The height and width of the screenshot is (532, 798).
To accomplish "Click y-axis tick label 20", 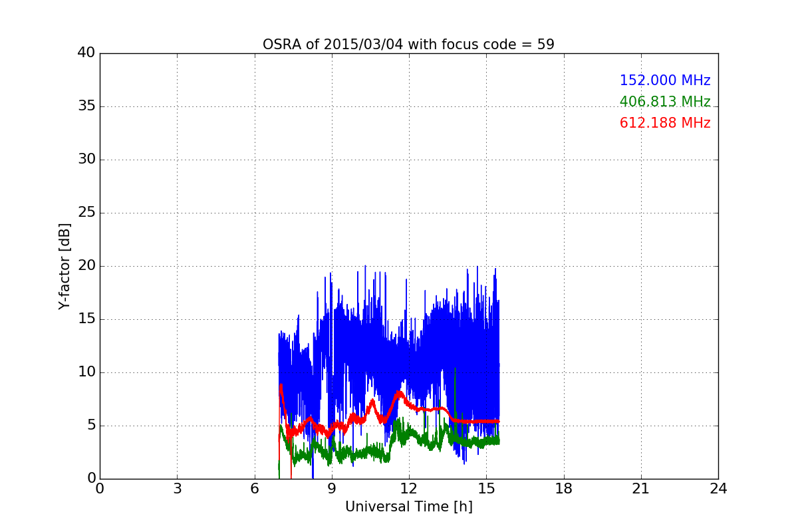I will coord(86,266).
